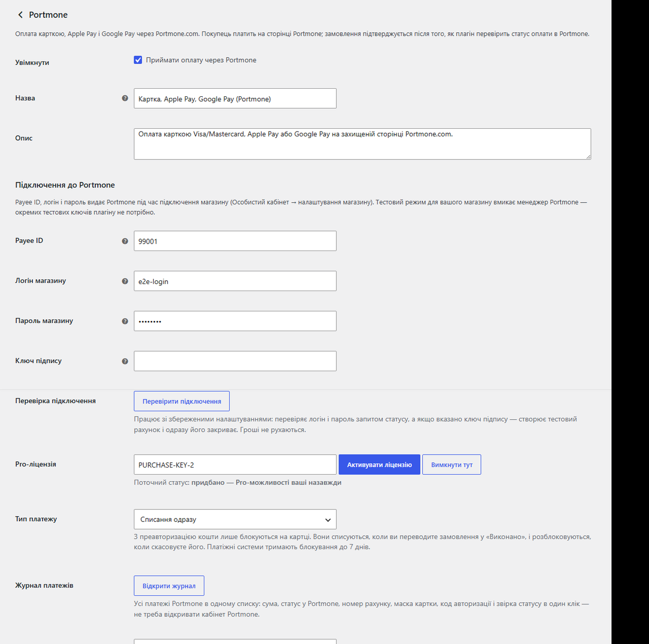Open the Тип платежу dropdown
The image size is (649, 644).
[235, 519]
